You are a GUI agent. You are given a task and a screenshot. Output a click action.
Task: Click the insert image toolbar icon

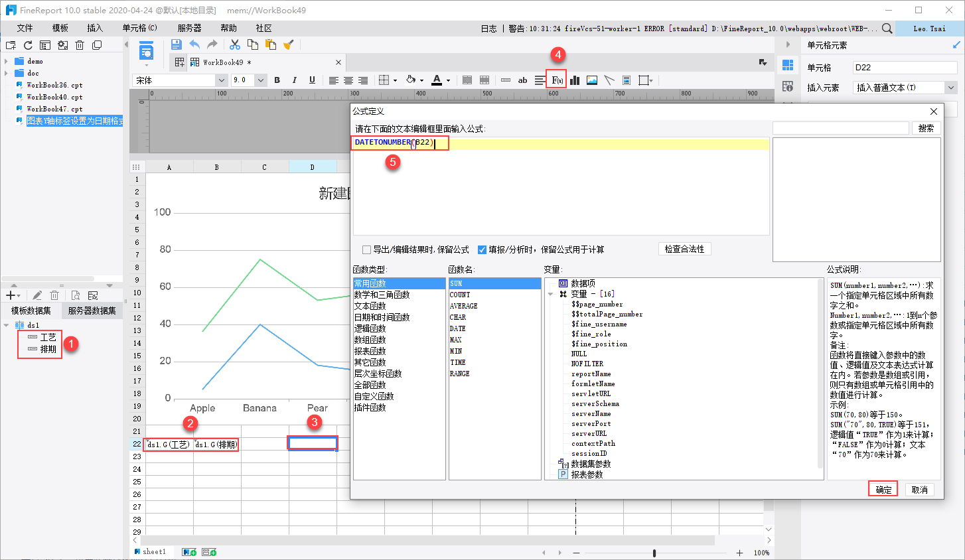pyautogui.click(x=592, y=80)
